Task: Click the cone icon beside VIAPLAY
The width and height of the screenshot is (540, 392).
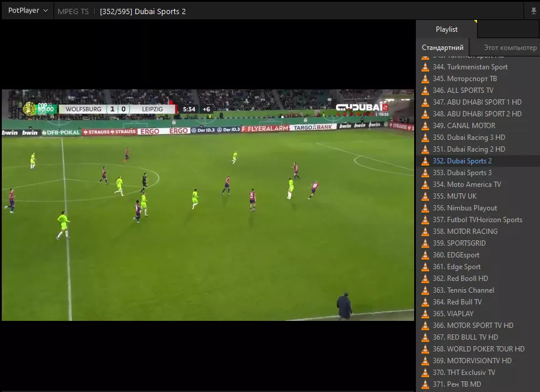Action: (425, 314)
